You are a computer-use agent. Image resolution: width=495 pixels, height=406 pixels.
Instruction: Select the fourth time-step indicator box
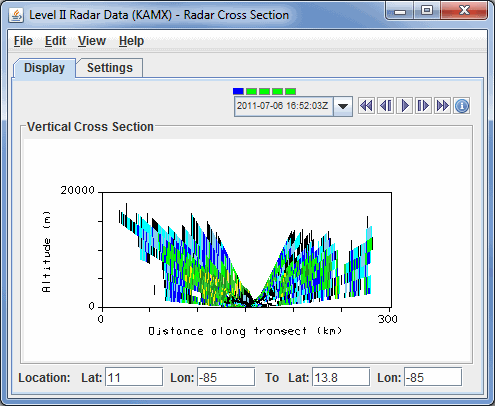277,91
